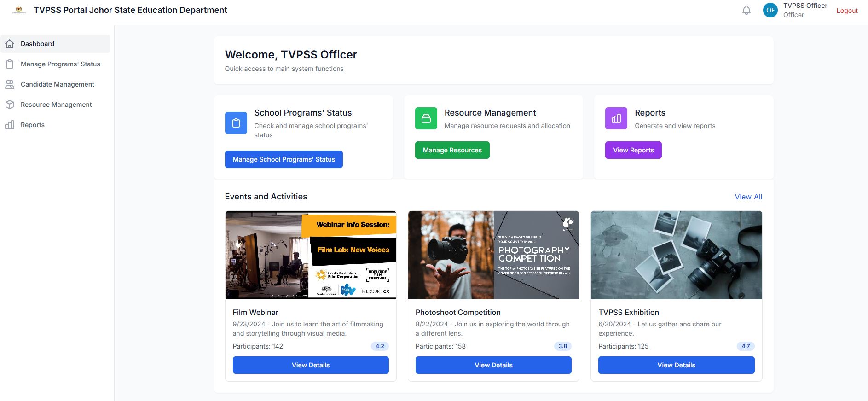Image resolution: width=868 pixels, height=401 pixels.
Task: Click the notification bell icon
Action: coord(746,10)
